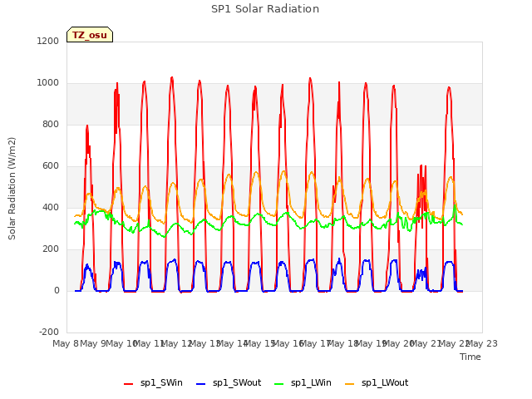Toggle the sp1_SWin legend entry
Image resolution: width=532 pixels, height=399 pixels.
point(153,383)
